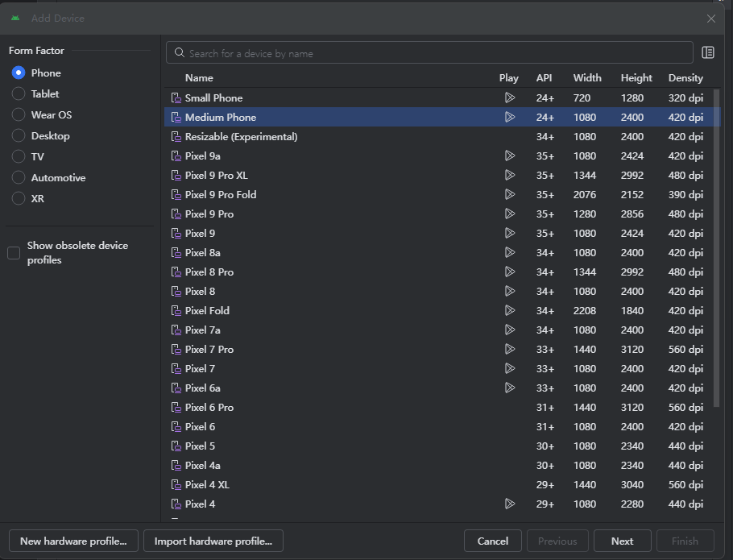The width and height of the screenshot is (733, 560).
Task: Close the Add Device dialog
Action: point(711,19)
